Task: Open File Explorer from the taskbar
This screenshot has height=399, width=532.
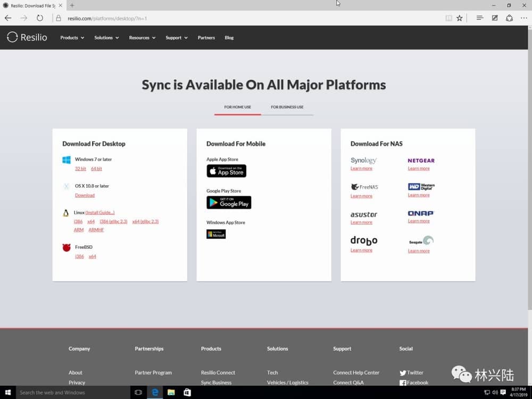Action: pos(171,393)
